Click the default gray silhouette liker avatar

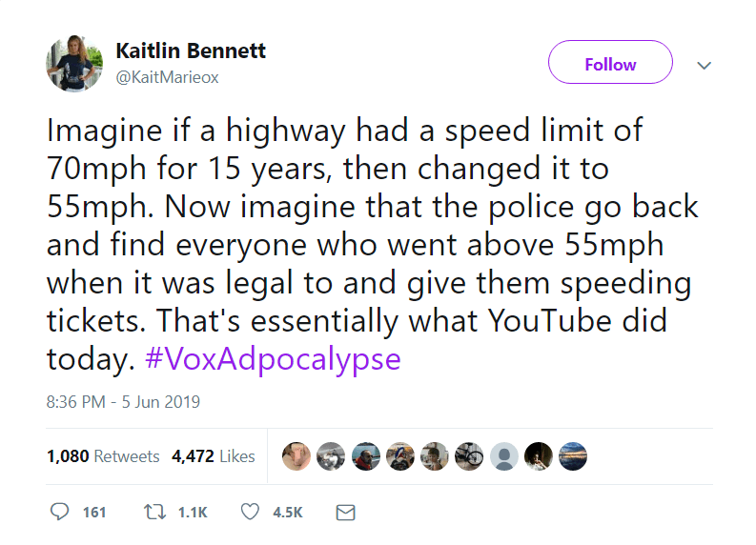tap(505, 456)
